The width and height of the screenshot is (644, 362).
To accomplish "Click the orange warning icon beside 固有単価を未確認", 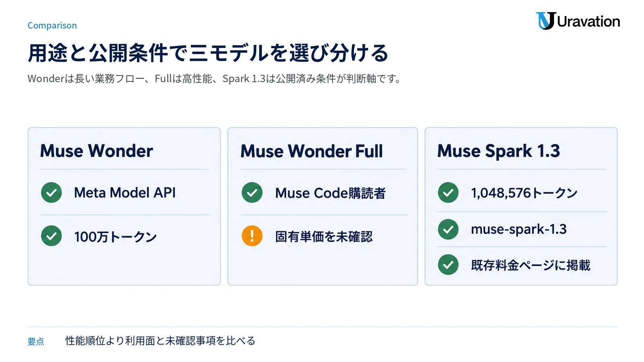I will (x=252, y=236).
